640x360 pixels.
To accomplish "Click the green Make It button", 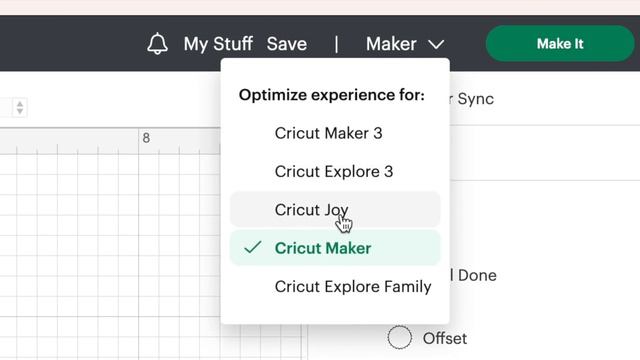I will click(560, 44).
